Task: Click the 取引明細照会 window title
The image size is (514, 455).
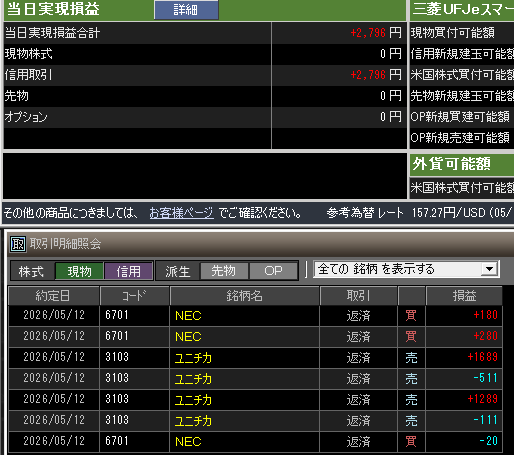Action: coord(65,244)
